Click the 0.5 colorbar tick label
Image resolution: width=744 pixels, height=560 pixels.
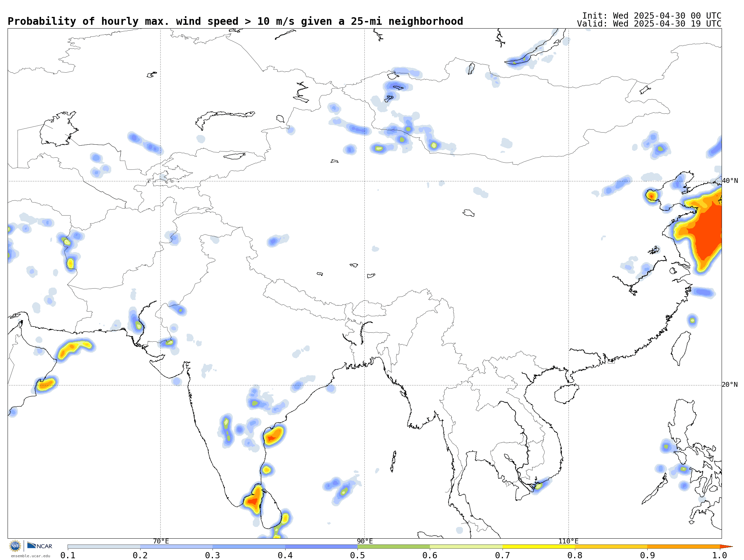(358, 555)
